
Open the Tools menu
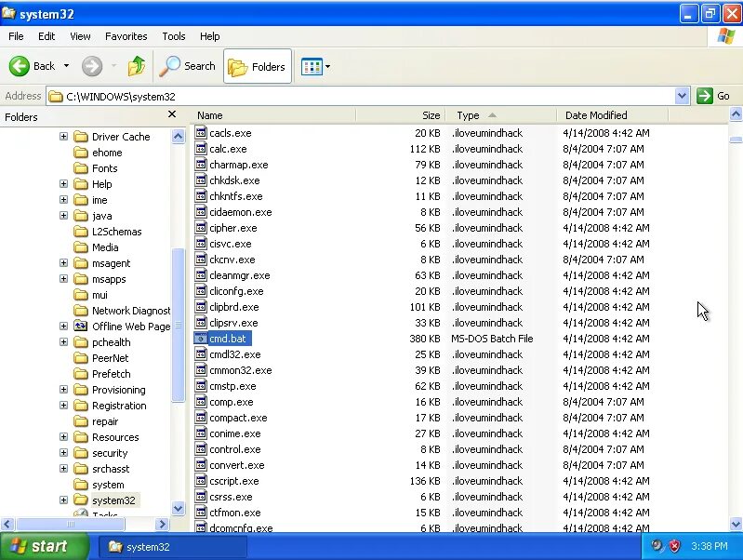click(174, 36)
